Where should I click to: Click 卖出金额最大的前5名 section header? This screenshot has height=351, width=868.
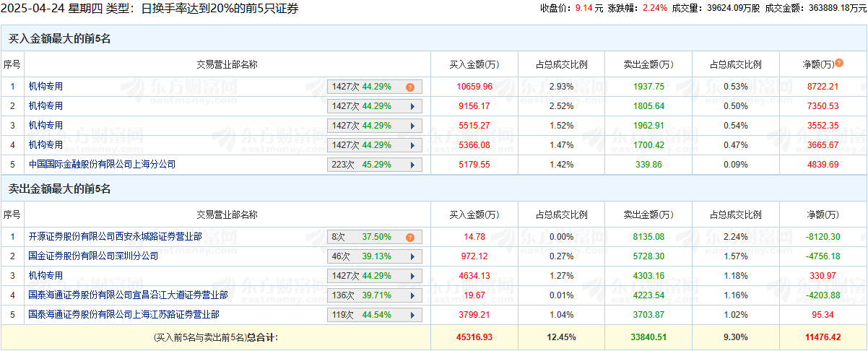tap(60, 189)
